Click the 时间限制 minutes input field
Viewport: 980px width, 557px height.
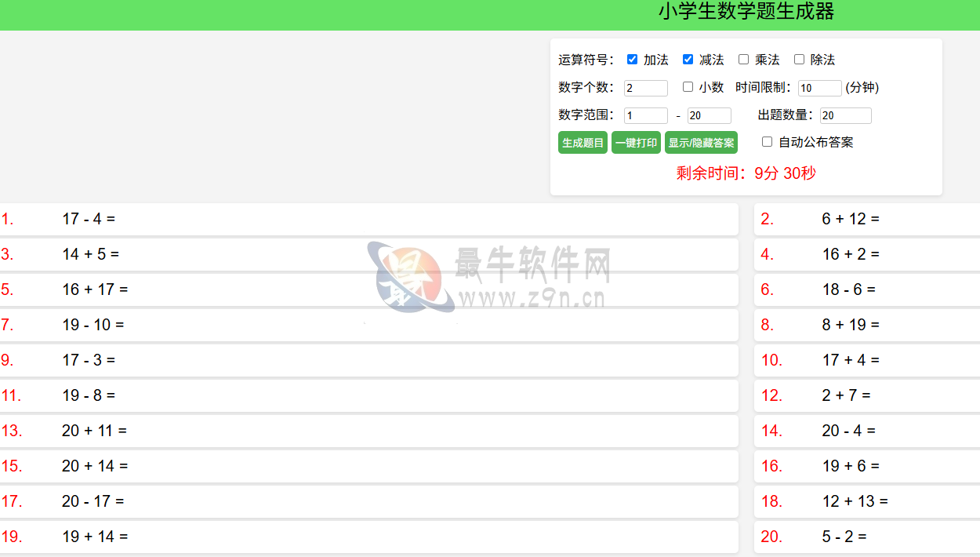coord(819,88)
